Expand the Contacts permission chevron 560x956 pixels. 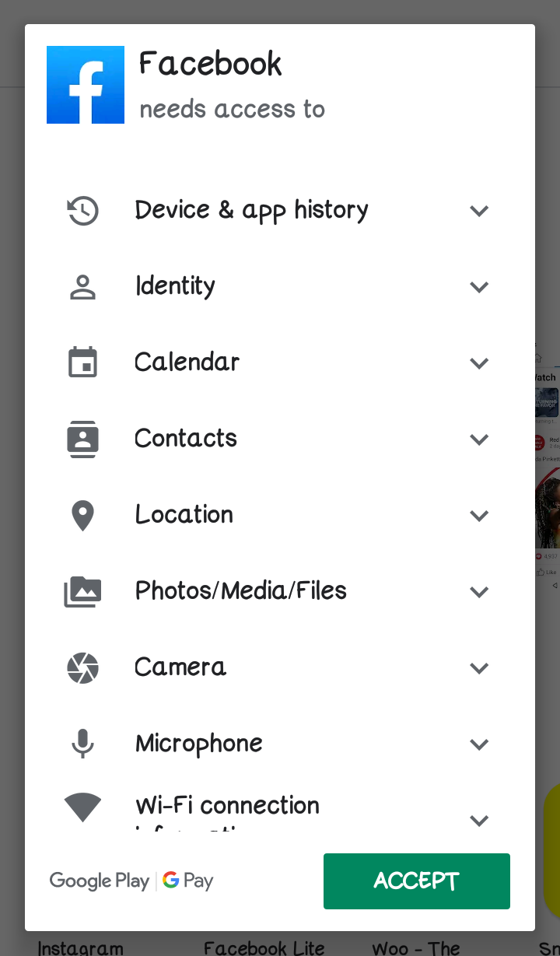point(479,439)
